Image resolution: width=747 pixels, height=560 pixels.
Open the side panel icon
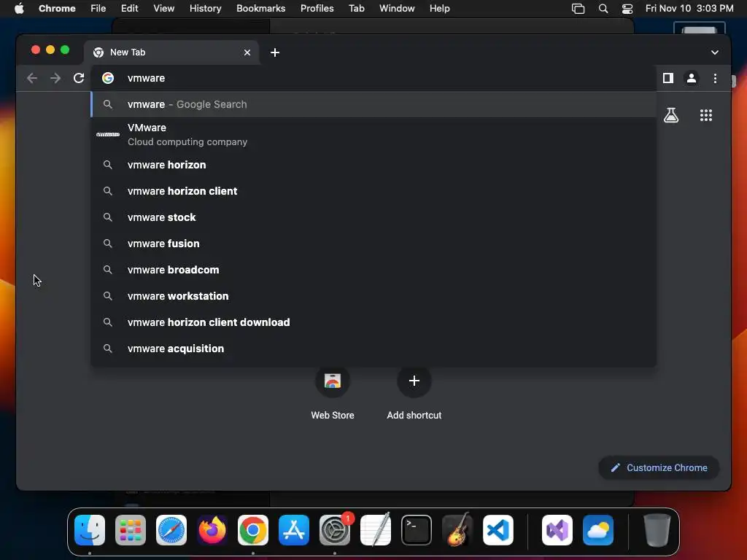[x=668, y=78]
